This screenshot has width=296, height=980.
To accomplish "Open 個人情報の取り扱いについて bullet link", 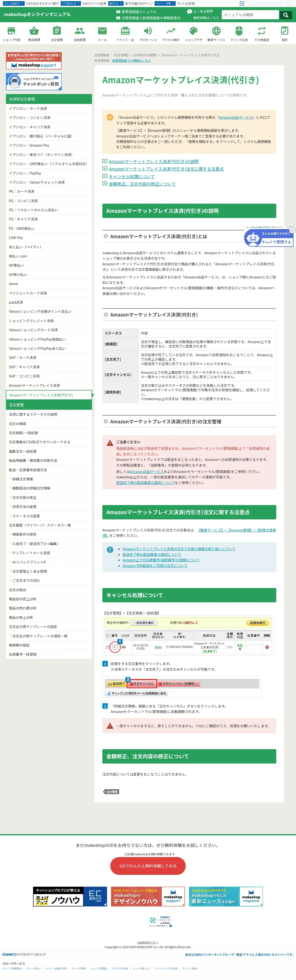I will pos(179,549).
